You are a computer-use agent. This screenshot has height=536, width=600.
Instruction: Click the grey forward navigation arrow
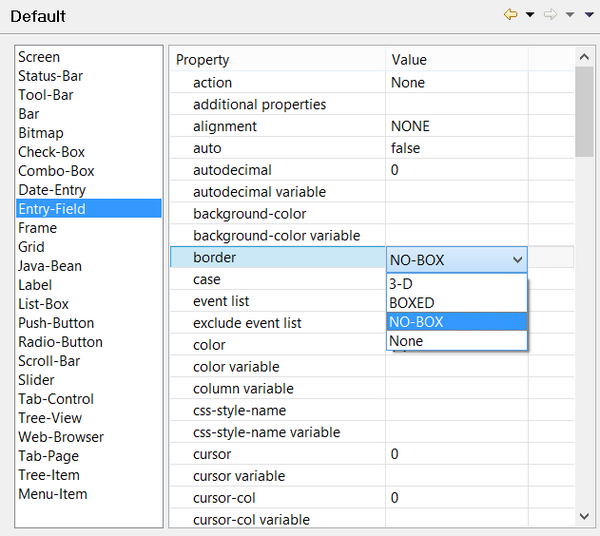549,15
